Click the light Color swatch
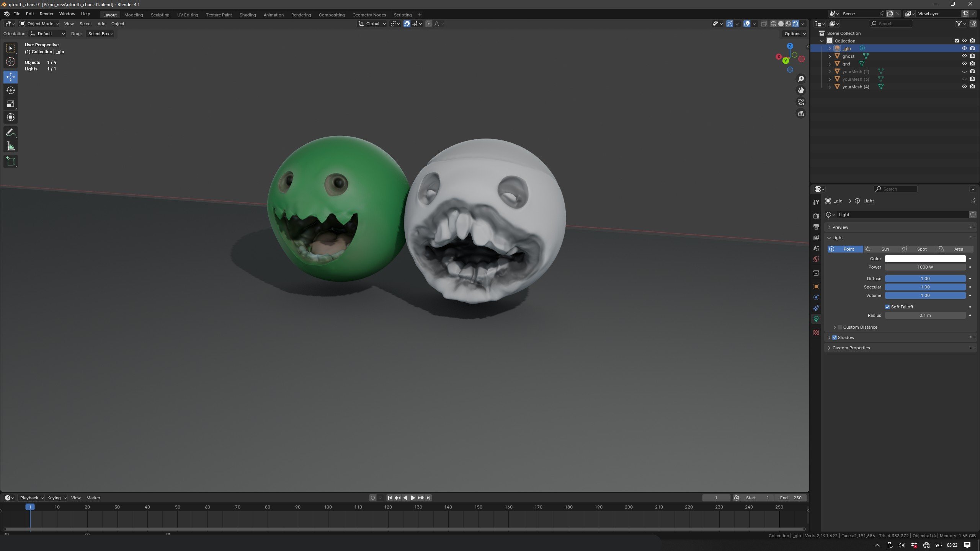The width and height of the screenshot is (980, 551). pyautogui.click(x=925, y=259)
